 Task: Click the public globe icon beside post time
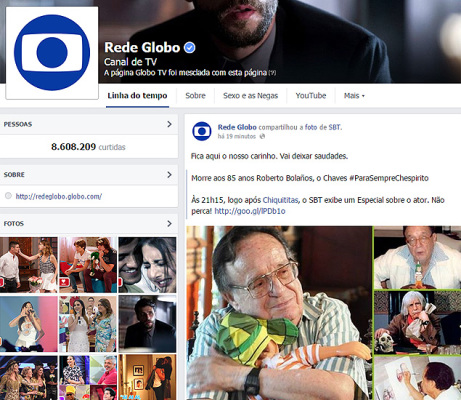pyautogui.click(x=262, y=136)
